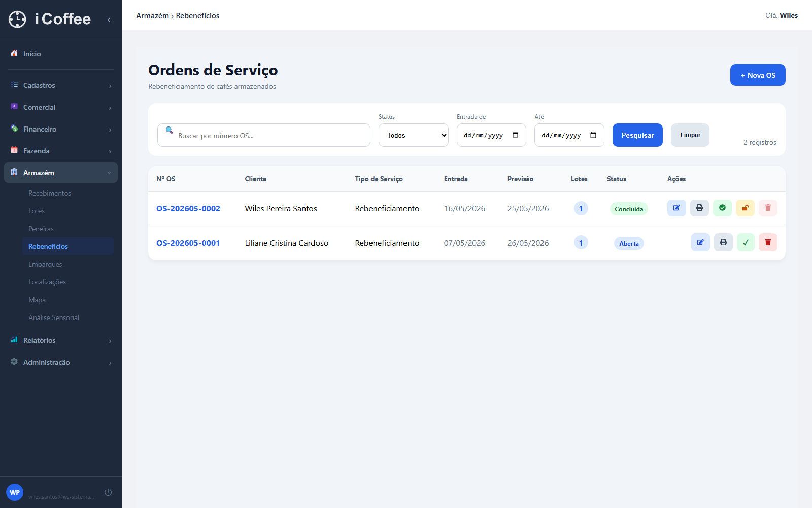
Task: Reopen OS-202605-0002 with the unlock icon
Action: (745, 208)
